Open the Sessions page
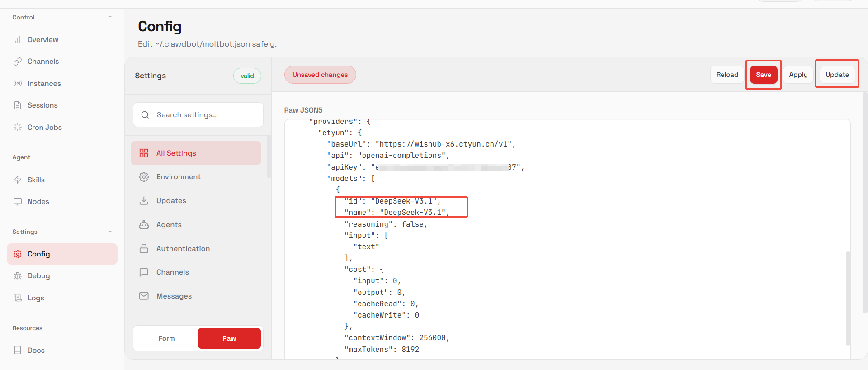 pos(42,105)
